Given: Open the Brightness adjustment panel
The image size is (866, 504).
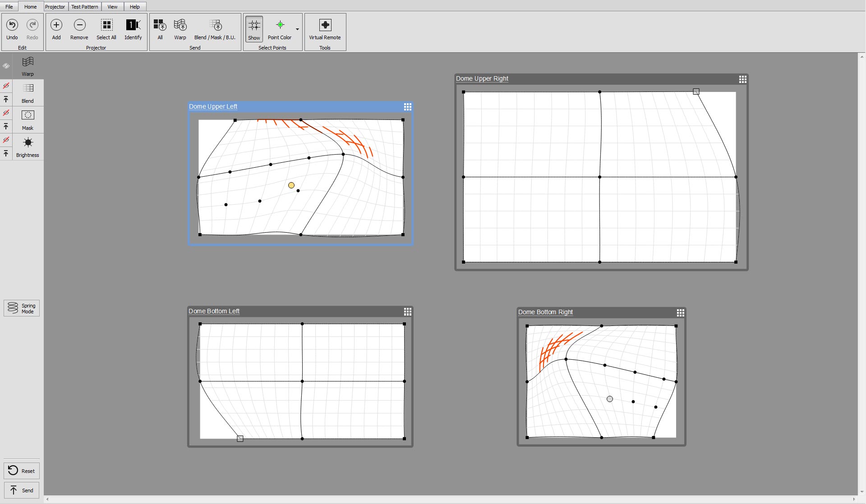Looking at the screenshot, I should point(28,147).
